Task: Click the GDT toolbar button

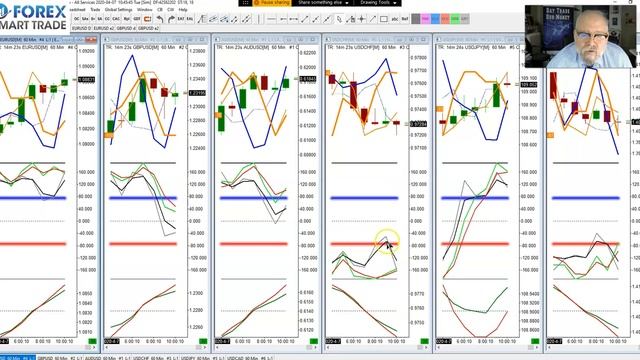Action: [137, 19]
